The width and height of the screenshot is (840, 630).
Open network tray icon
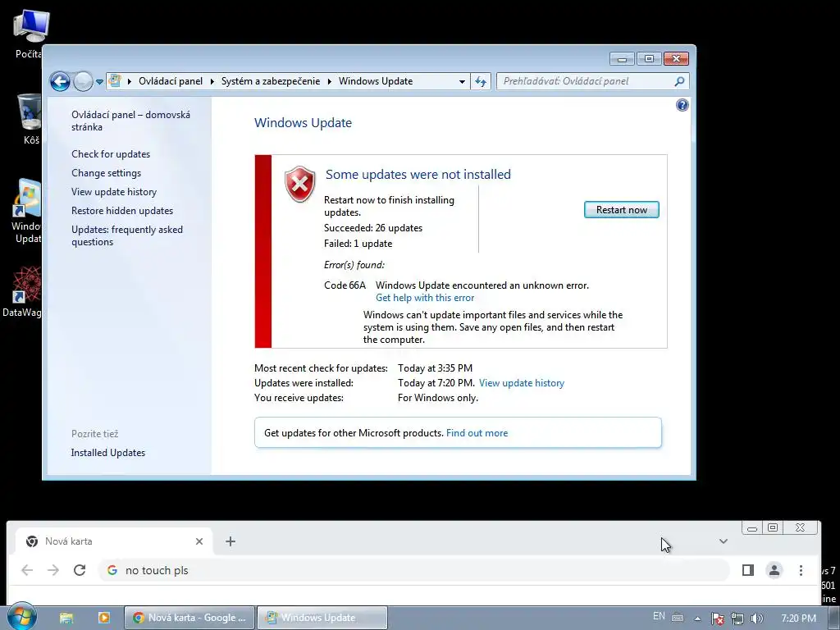pos(737,619)
